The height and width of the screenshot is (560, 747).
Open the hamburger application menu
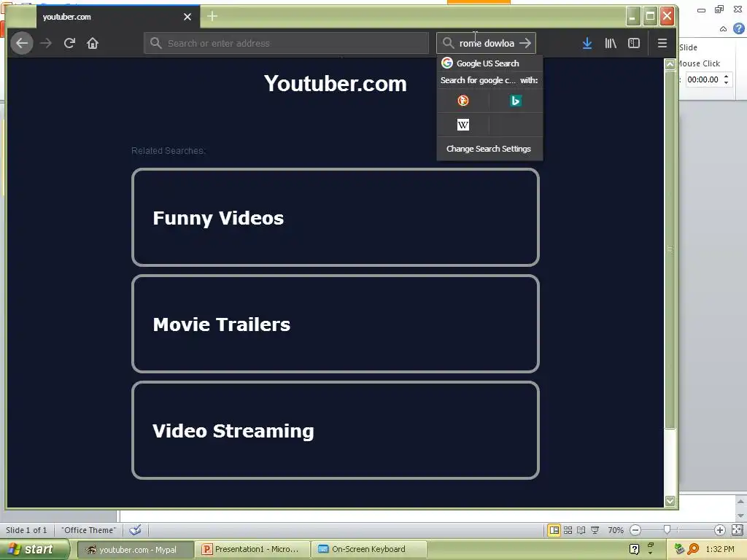(662, 43)
